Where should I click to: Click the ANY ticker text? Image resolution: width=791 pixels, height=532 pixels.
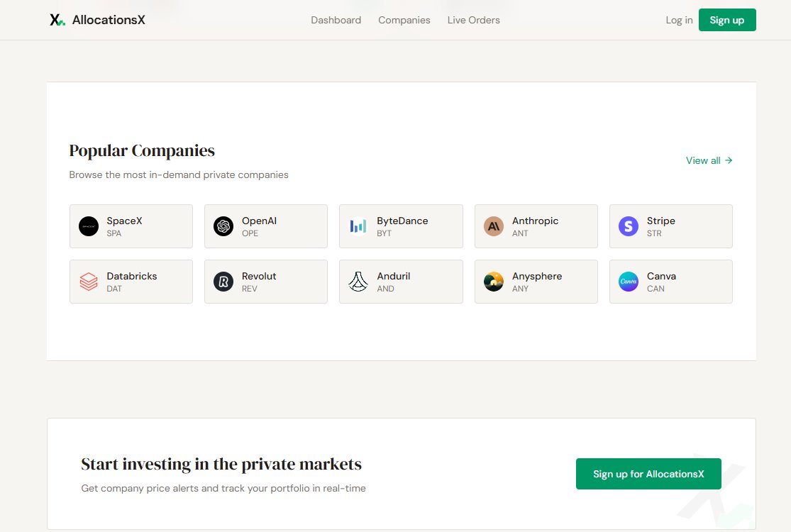pos(520,289)
